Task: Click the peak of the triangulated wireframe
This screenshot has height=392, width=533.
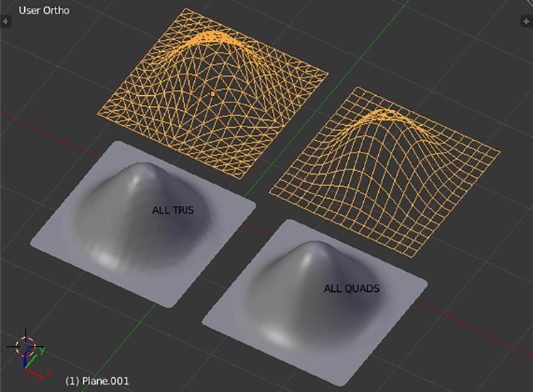Action: 213,34
